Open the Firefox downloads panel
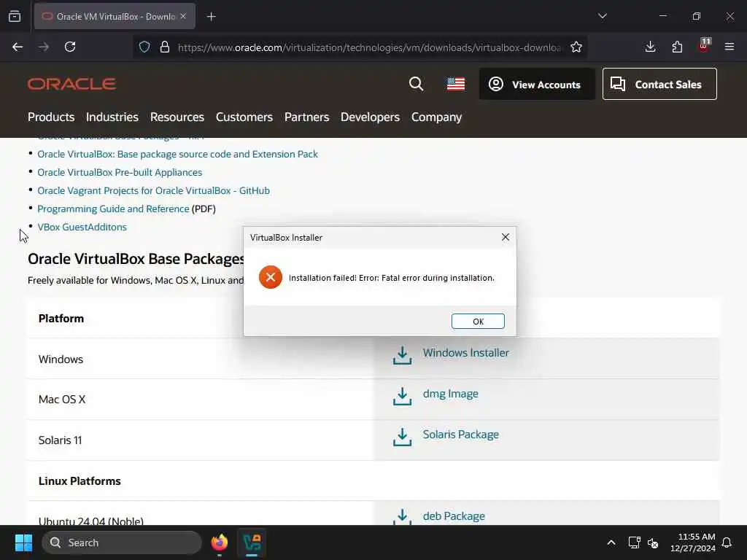Image resolution: width=747 pixels, height=560 pixels. pos(650,47)
